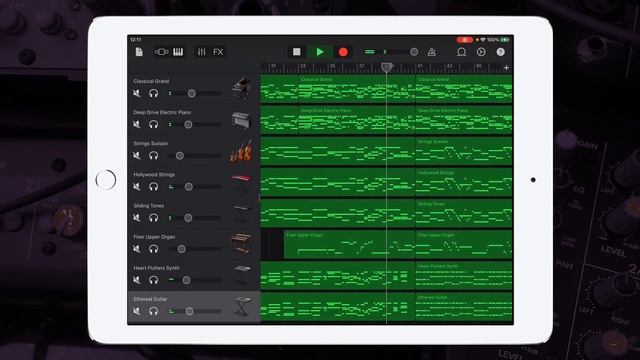The height and width of the screenshot is (360, 640).
Task: Select the Heart Flutters Synth instrument icon
Action: [x=242, y=275]
